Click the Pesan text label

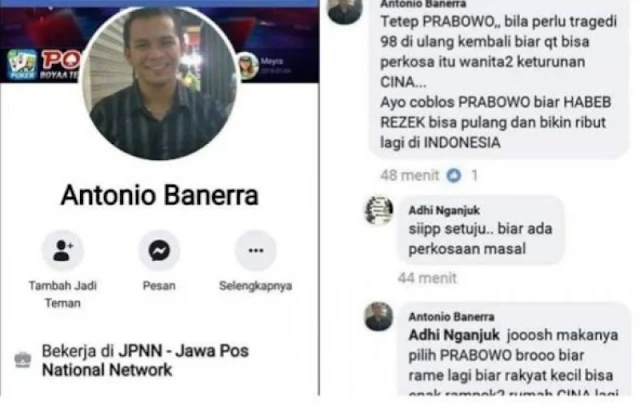point(159,286)
